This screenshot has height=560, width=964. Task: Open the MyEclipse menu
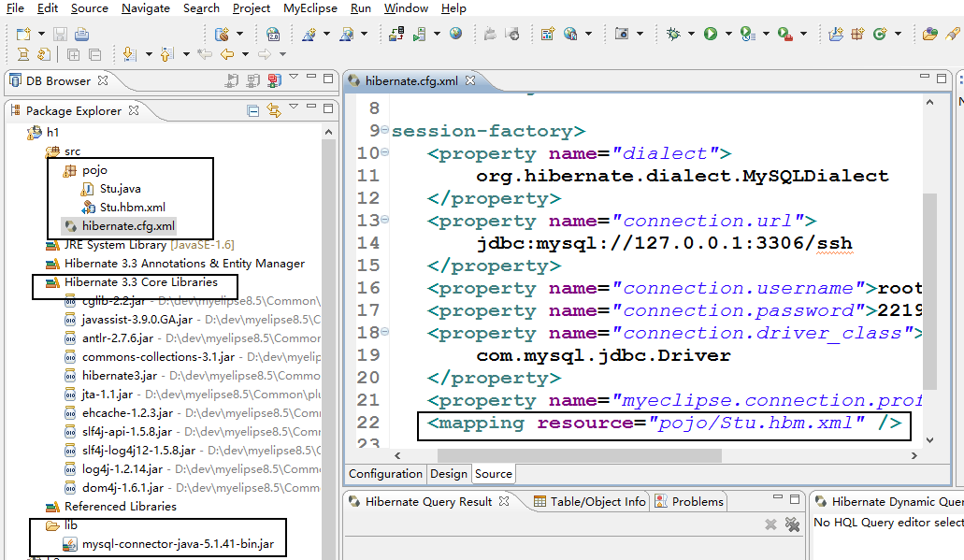(x=310, y=8)
